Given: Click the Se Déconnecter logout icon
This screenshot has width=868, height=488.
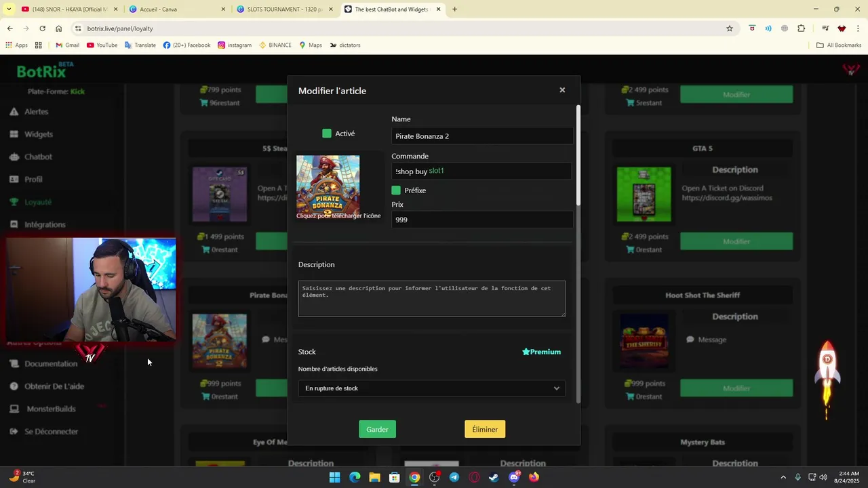Looking at the screenshot, I should click(14, 432).
